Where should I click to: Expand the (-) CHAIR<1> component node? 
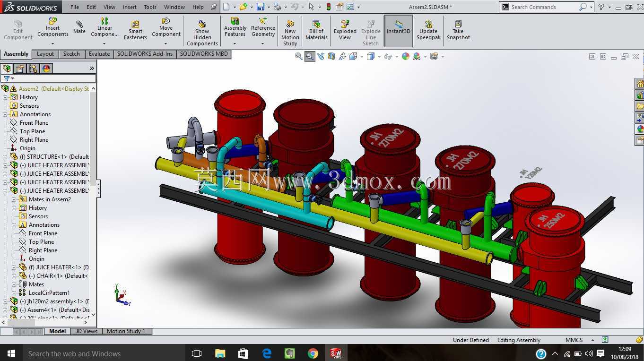(14, 276)
